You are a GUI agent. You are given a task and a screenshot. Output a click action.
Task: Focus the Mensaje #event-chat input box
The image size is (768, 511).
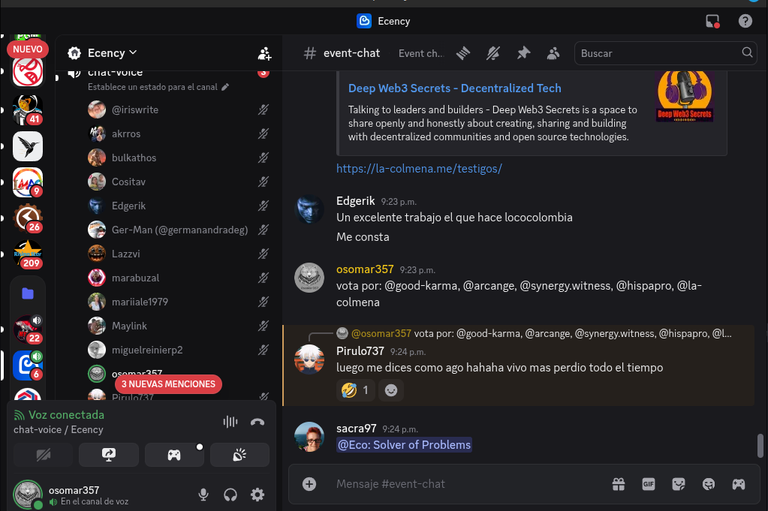click(465, 484)
